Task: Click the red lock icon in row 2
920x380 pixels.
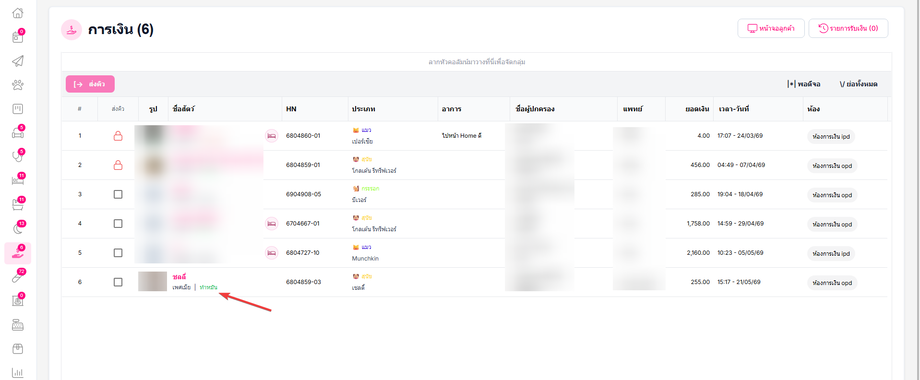Action: coord(118,165)
